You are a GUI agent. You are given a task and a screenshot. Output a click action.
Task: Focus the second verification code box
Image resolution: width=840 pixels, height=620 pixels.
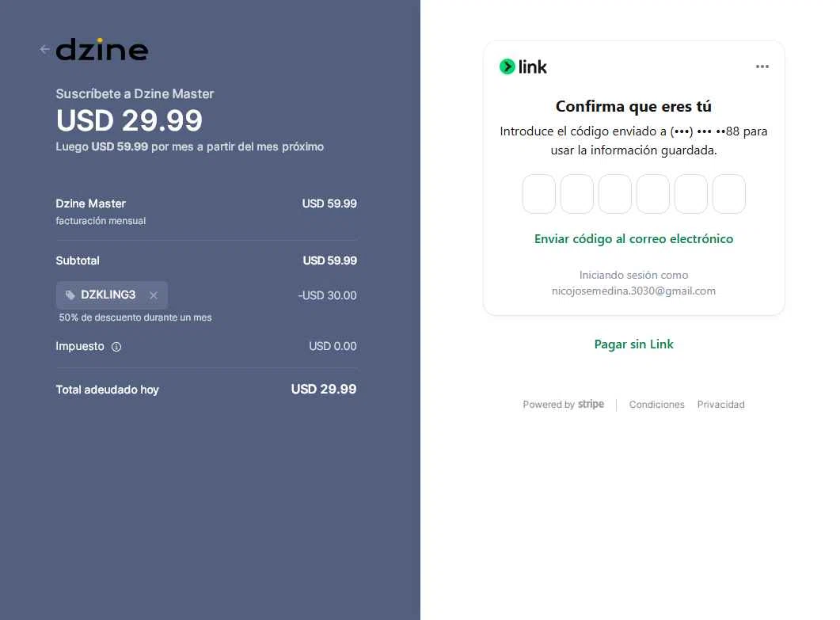click(x=577, y=194)
